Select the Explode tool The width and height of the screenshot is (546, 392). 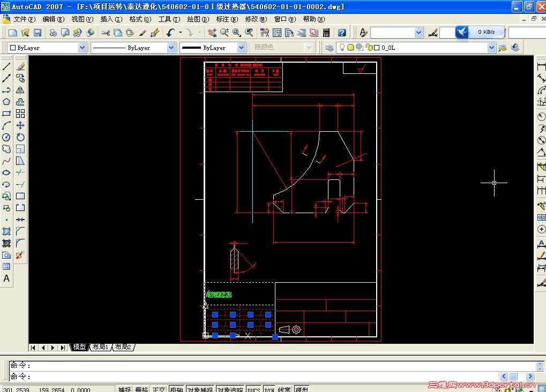20,255
